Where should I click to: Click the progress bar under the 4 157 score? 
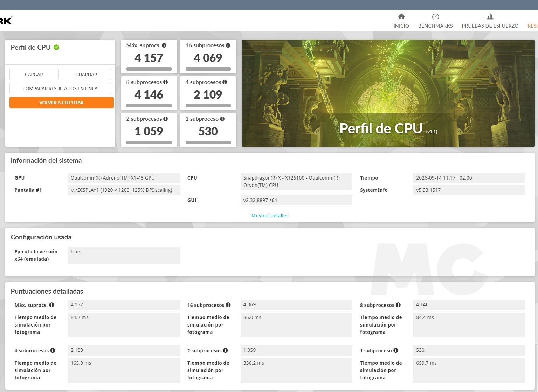point(149,69)
